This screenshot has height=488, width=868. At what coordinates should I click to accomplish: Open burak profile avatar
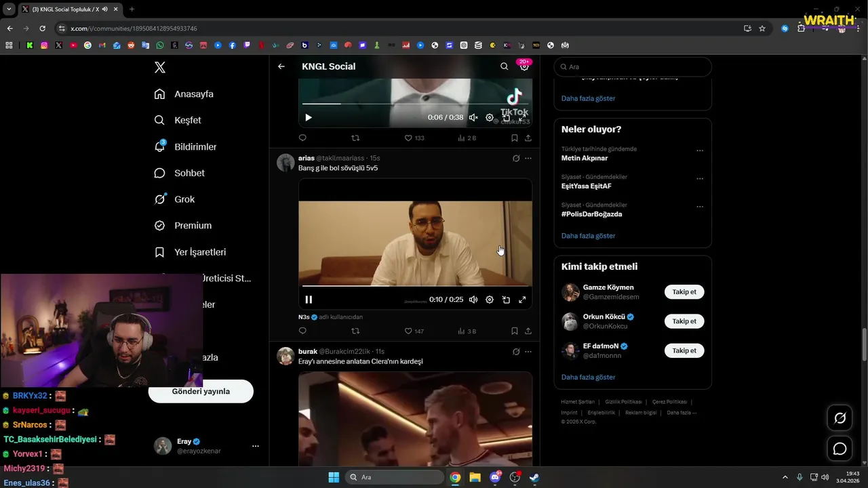tap(285, 356)
